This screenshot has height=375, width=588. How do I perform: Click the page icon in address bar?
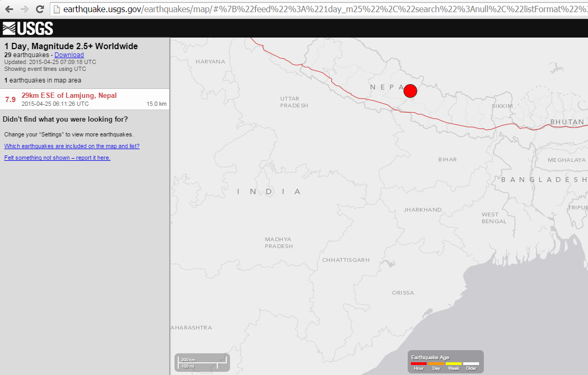tap(57, 9)
